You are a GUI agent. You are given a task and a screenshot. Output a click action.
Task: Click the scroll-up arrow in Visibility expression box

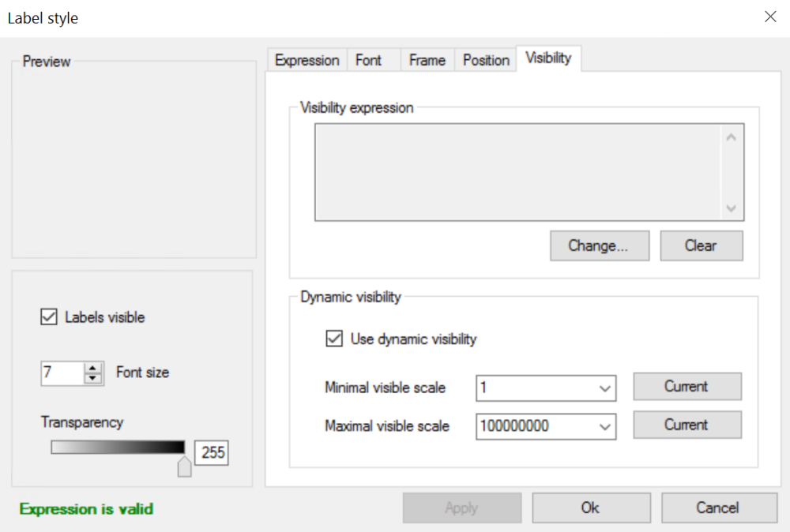coord(732,135)
